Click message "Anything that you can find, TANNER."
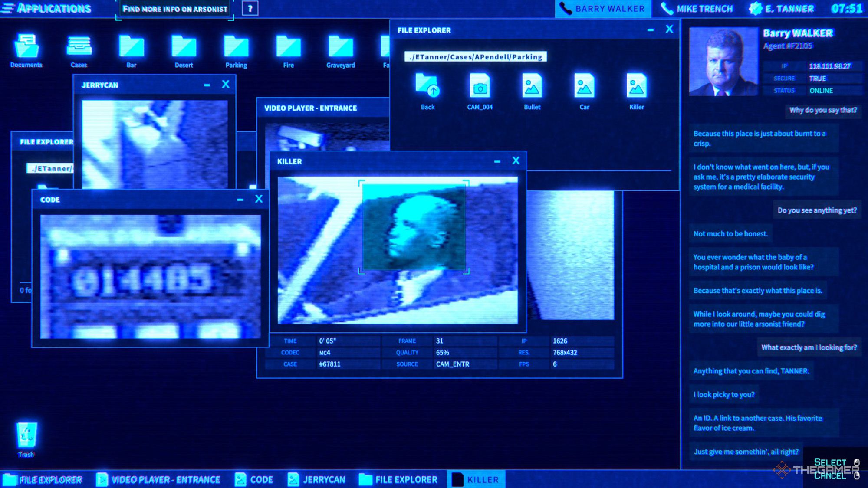The width and height of the screenshot is (868, 488). coord(751,371)
